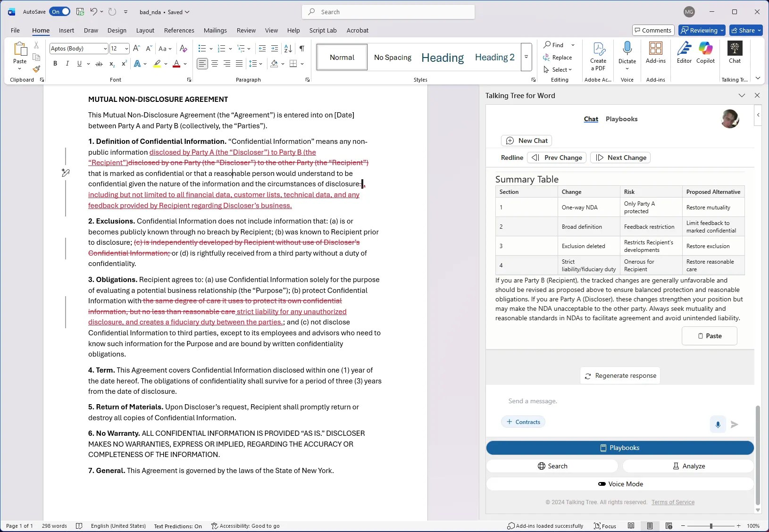Open the Reviewing mode dropdown
Screen dimensions: 769x532
[x=702, y=30]
